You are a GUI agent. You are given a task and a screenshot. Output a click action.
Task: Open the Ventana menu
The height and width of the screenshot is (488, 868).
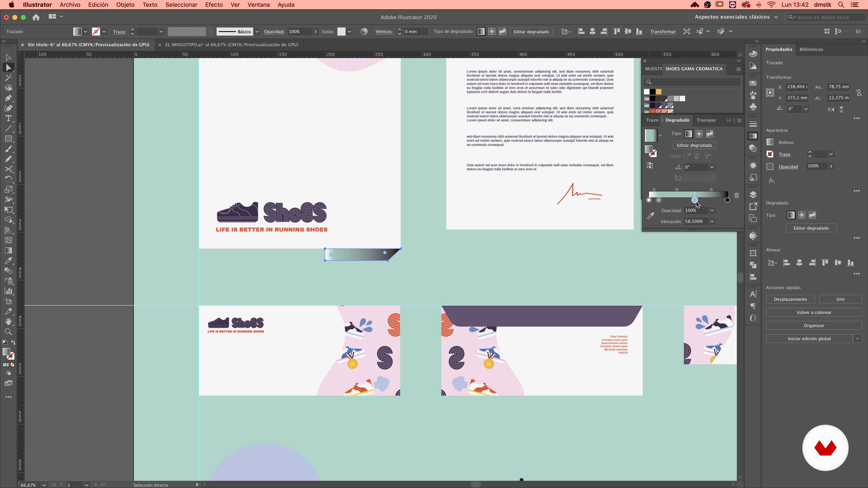(258, 5)
